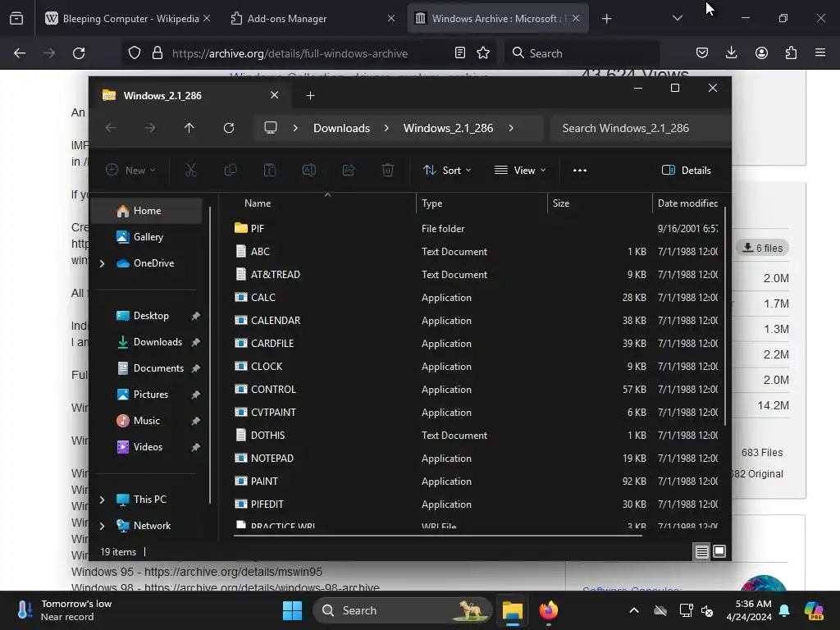Go up one folder level in Explorer
840x630 pixels.
(189, 128)
